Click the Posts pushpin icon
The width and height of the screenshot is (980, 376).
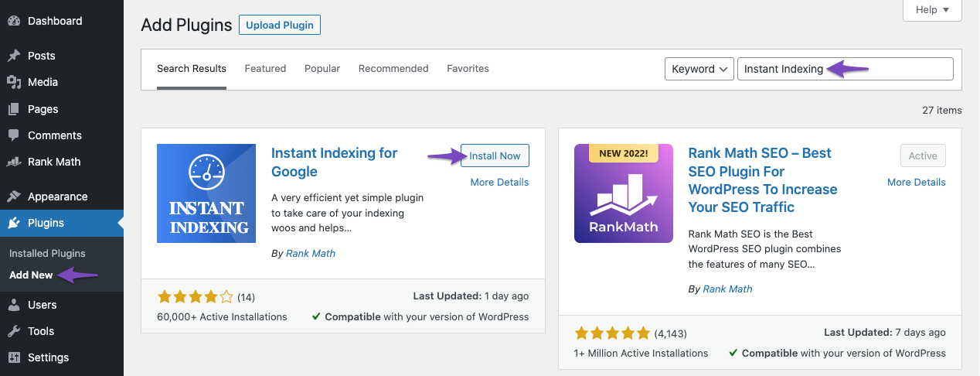tap(13, 56)
